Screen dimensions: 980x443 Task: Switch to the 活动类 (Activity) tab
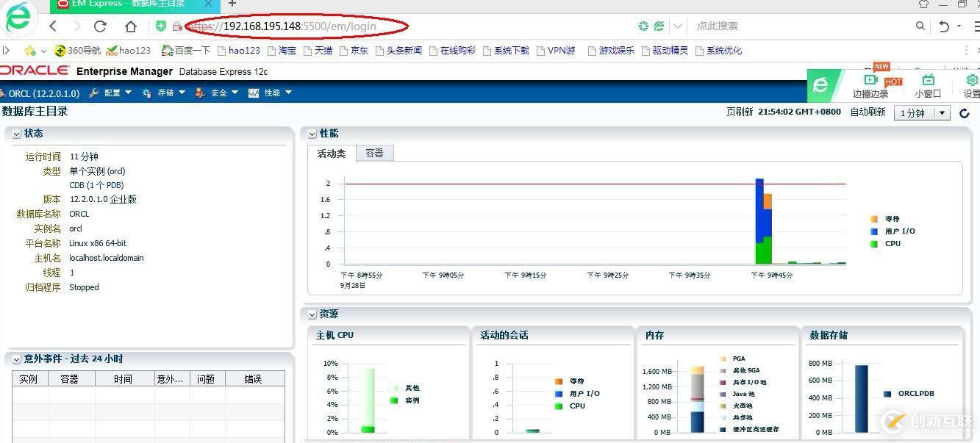332,153
